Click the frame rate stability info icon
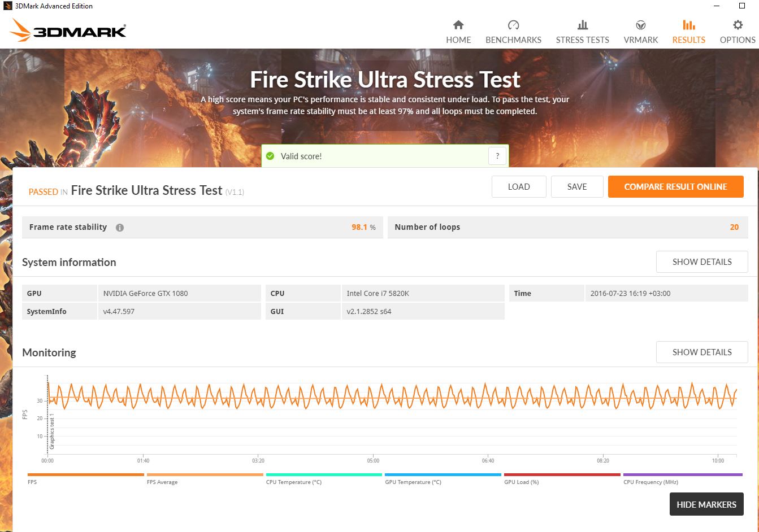 [x=120, y=228]
